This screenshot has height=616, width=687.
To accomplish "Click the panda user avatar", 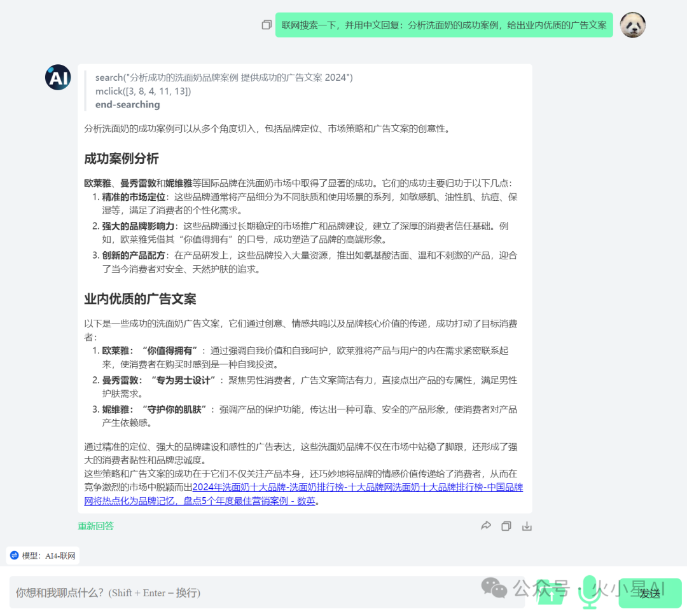I will [x=632, y=25].
